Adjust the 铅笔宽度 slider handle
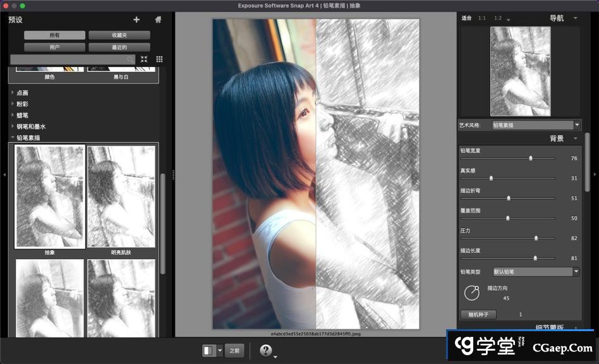599x364 pixels. tap(530, 158)
